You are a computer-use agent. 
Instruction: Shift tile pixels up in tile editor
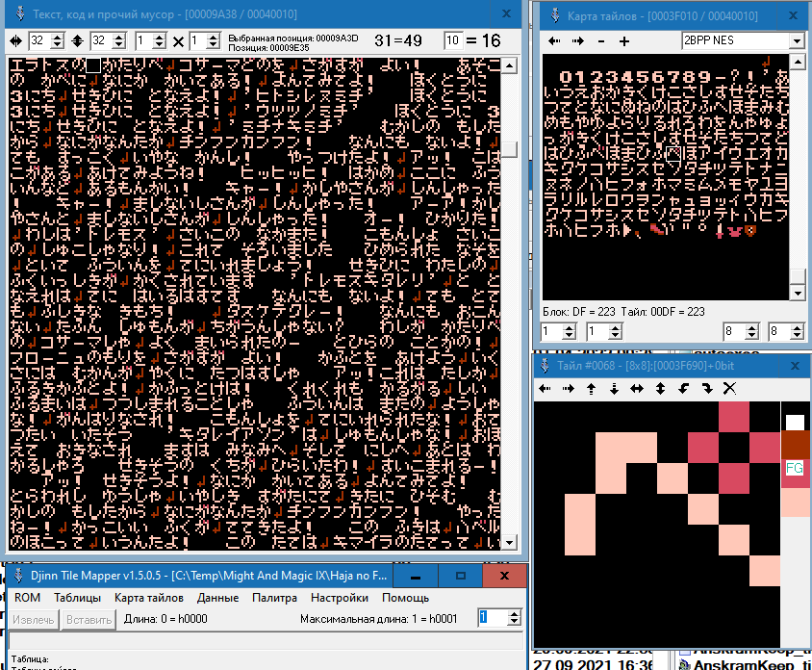pos(591,388)
